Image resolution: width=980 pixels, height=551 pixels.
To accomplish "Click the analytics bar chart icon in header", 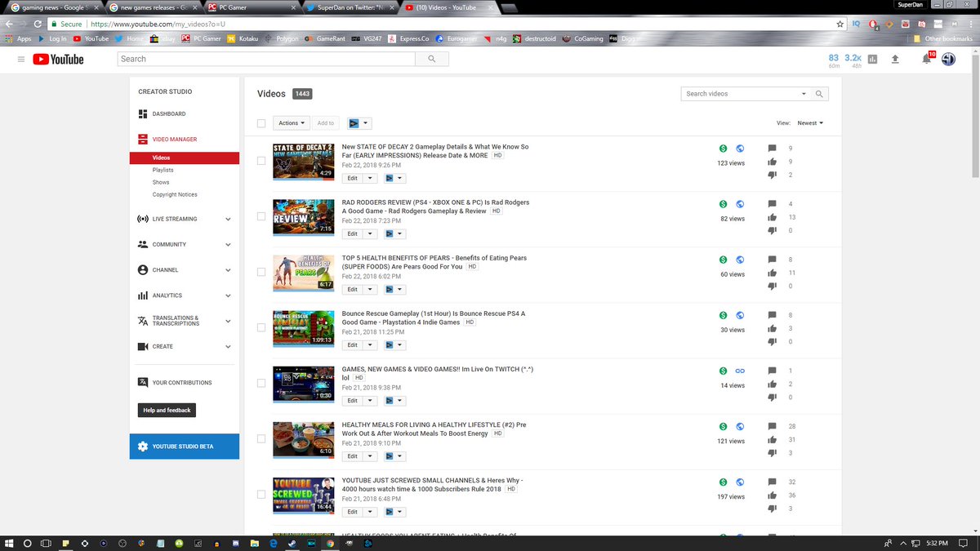I will 872,60.
